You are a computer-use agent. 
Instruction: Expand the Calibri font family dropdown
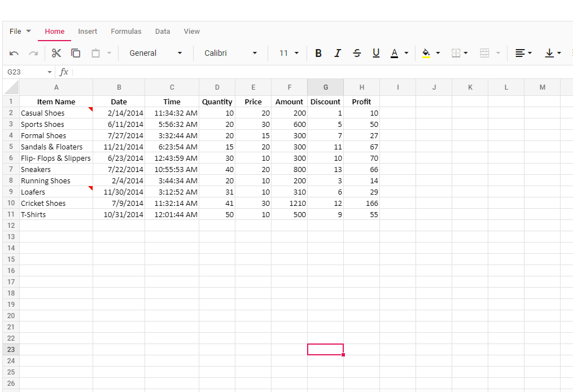(230, 53)
